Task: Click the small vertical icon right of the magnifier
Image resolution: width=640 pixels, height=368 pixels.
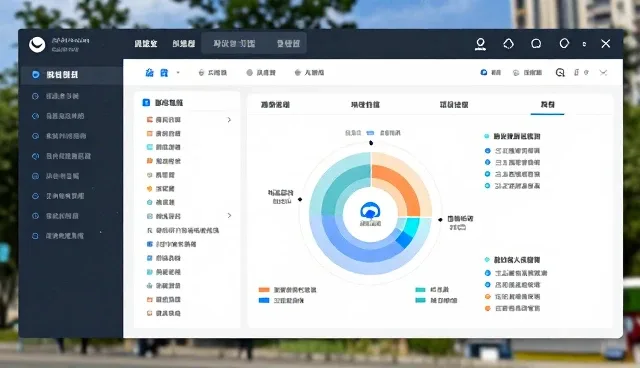Action: tap(576, 73)
